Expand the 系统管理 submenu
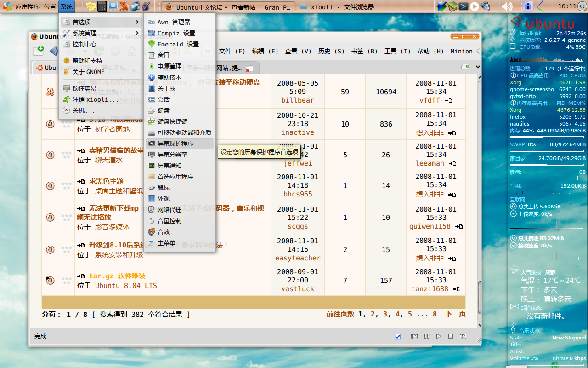The image size is (588, 368). click(x=101, y=33)
